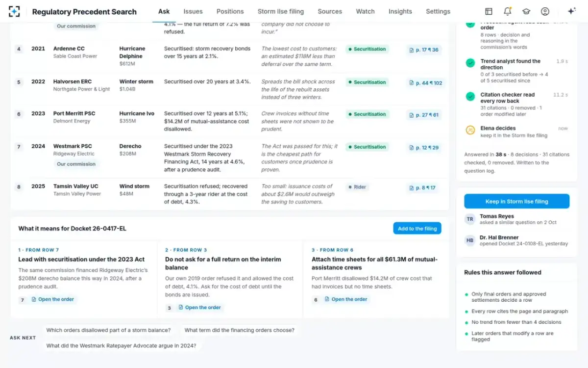The width and height of the screenshot is (588, 368).
Task: Click the Securitisation tag in the Ardenne CC row
Action: tap(367, 49)
